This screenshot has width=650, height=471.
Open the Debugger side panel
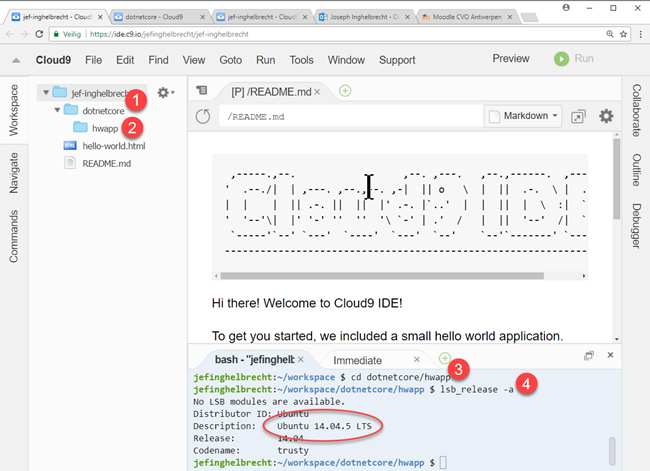[x=636, y=226]
